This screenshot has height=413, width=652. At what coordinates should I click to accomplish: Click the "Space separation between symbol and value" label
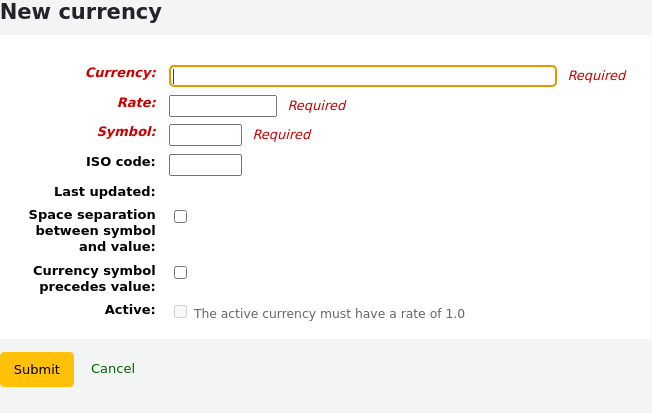[92, 230]
